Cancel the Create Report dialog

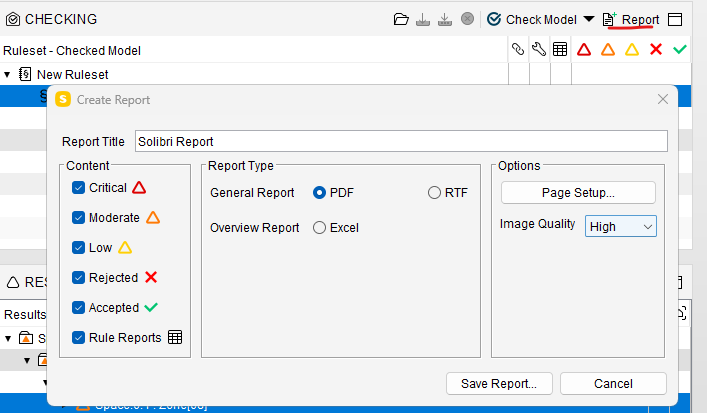[613, 384]
